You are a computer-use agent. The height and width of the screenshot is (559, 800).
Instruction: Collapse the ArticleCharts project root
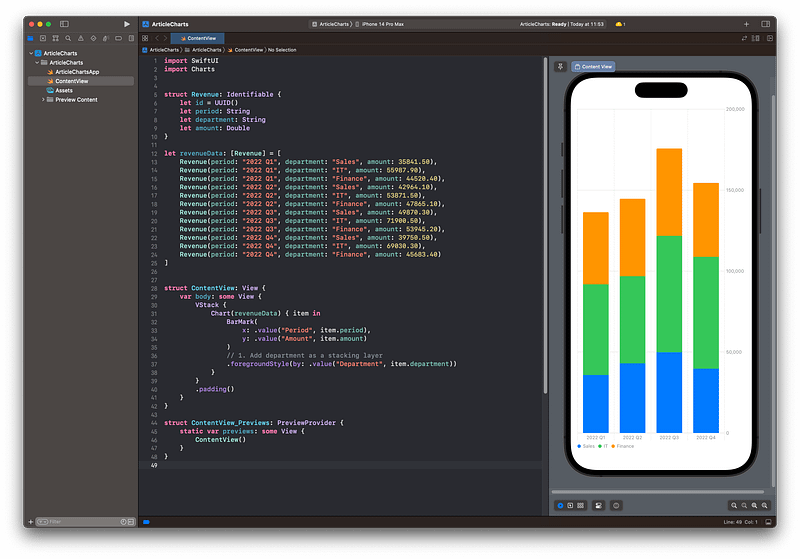[31, 53]
